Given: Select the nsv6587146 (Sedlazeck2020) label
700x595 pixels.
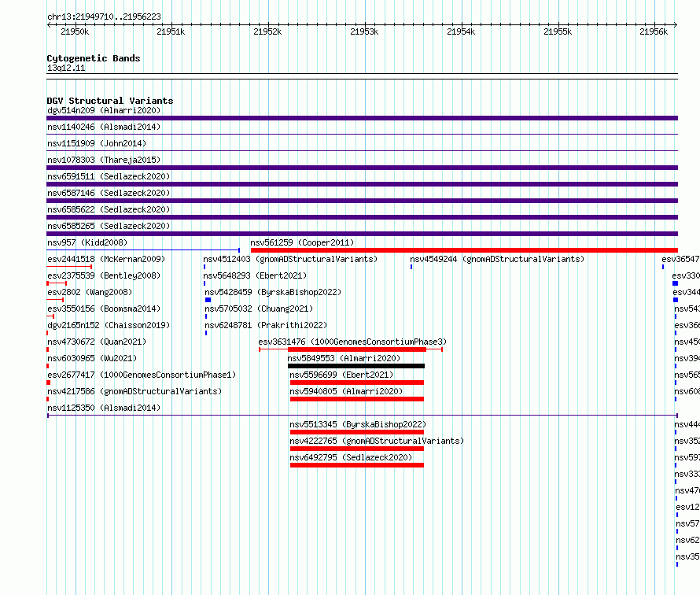Looking at the screenshot, I should point(109,193).
